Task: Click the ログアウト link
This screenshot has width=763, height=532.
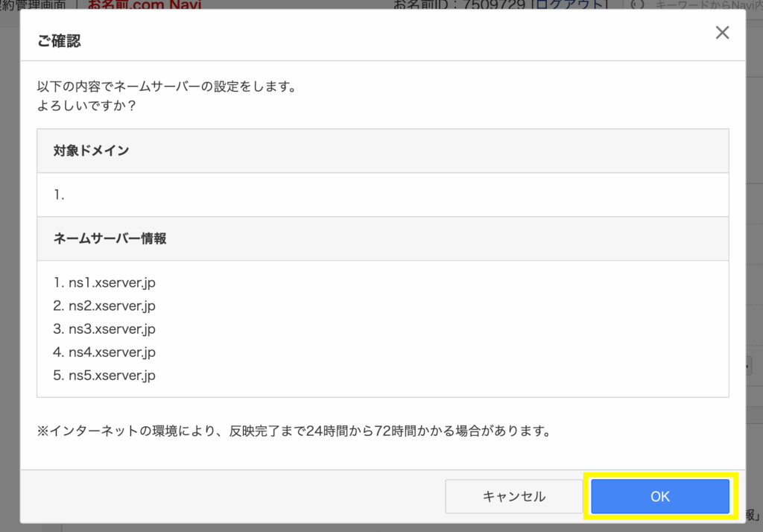Action: coord(566,4)
